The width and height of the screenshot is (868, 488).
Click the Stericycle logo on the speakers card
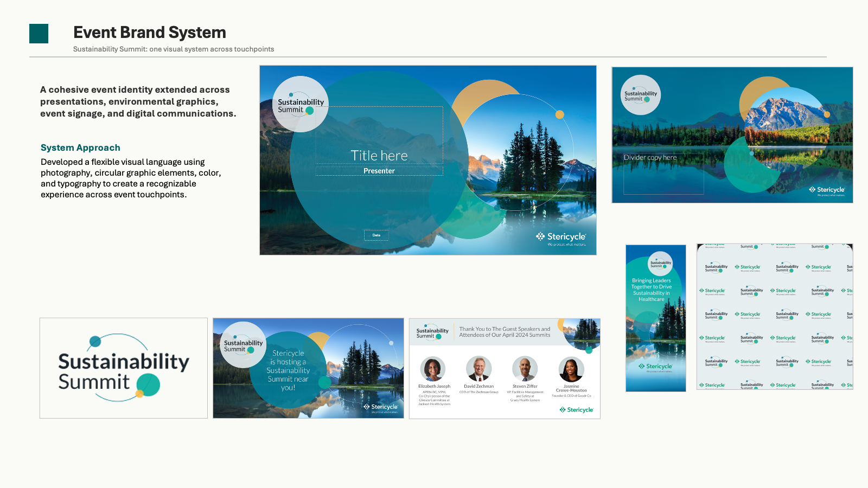[577, 410]
